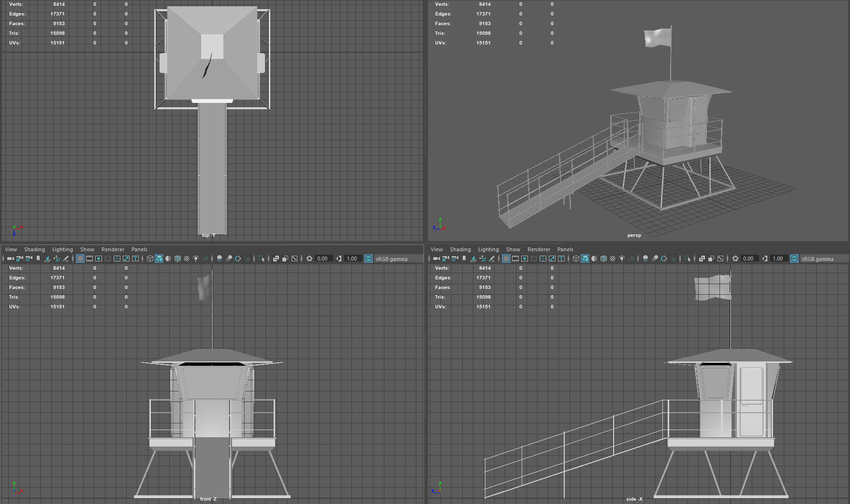Click X-Ray icon in front -Z panel
This screenshot has height=504, width=850.
276,259
